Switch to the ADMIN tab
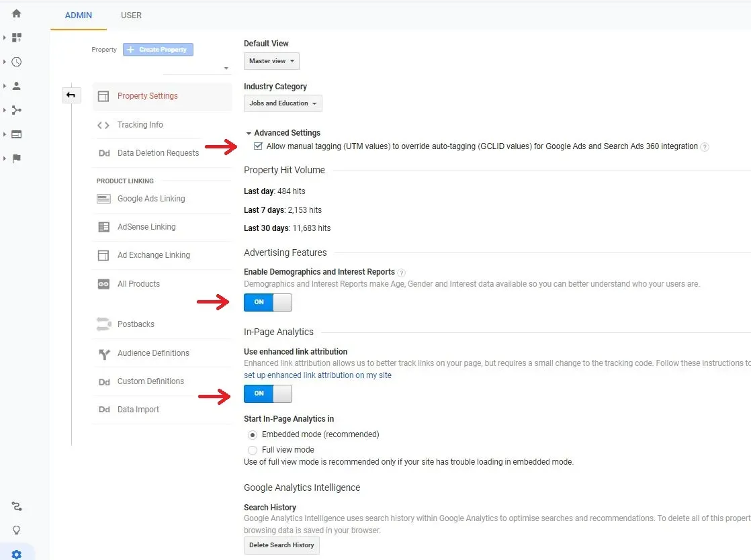 click(x=79, y=15)
